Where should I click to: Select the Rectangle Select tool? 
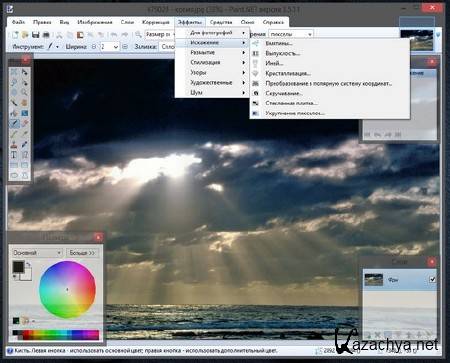14,72
